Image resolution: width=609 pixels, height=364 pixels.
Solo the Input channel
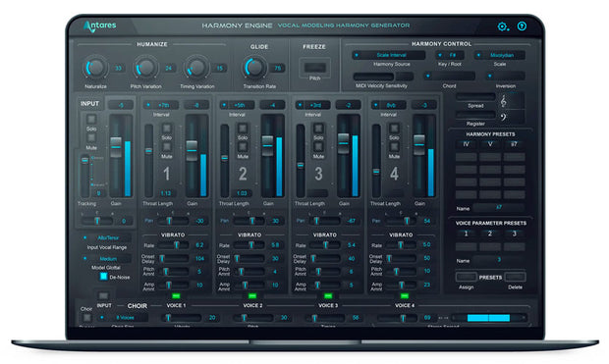[91, 119]
